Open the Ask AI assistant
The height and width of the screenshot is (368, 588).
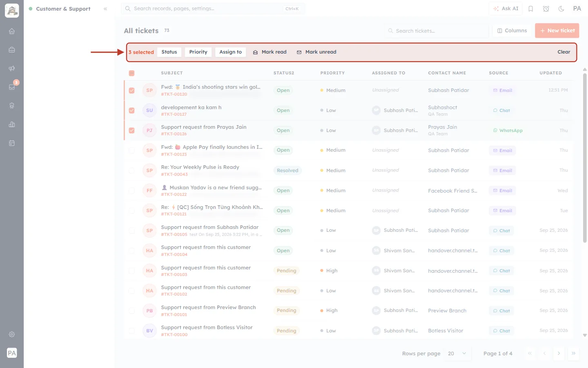pos(506,9)
